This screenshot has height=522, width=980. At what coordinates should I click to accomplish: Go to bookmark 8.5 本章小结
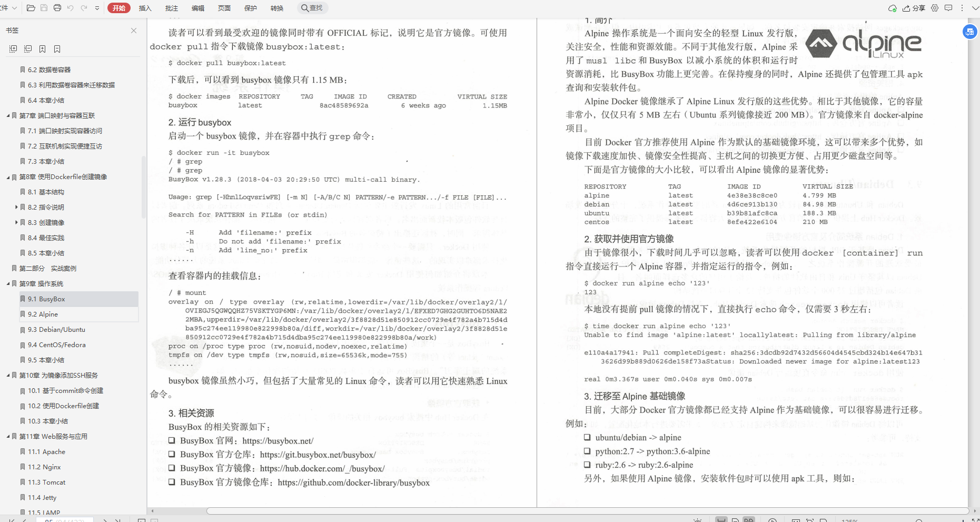point(46,253)
